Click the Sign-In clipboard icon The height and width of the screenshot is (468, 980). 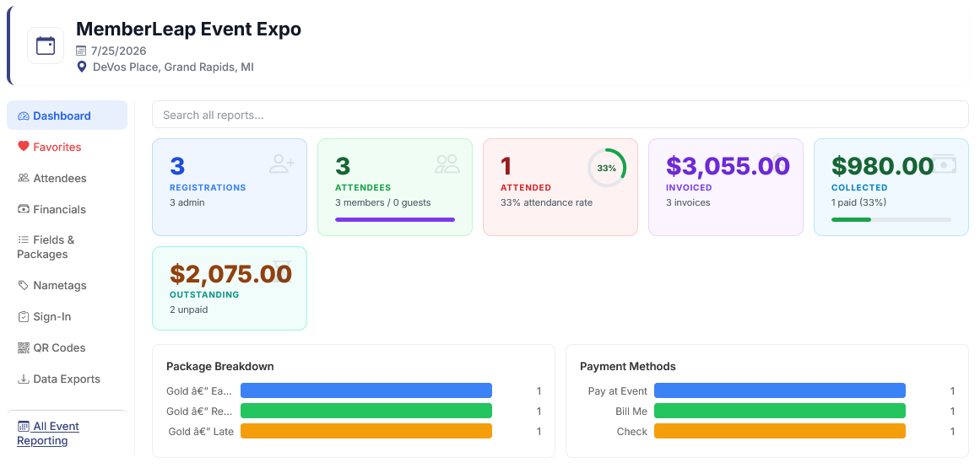pos(24,316)
